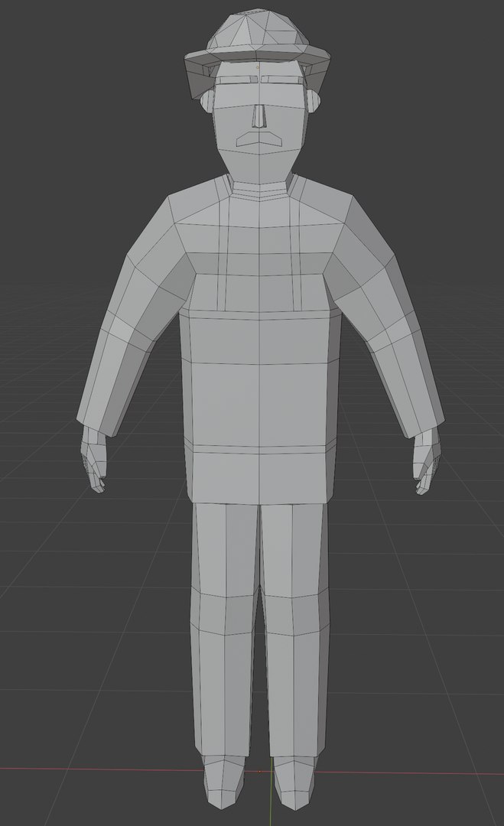Click the character's nose geometry
Image resolution: width=504 pixels, height=826 pixels.
tap(259, 115)
